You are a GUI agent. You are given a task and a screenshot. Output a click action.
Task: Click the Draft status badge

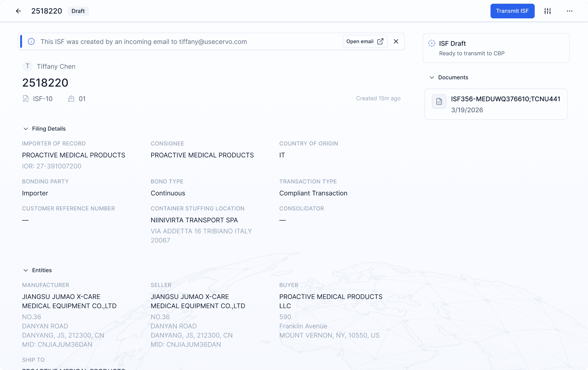tap(78, 11)
